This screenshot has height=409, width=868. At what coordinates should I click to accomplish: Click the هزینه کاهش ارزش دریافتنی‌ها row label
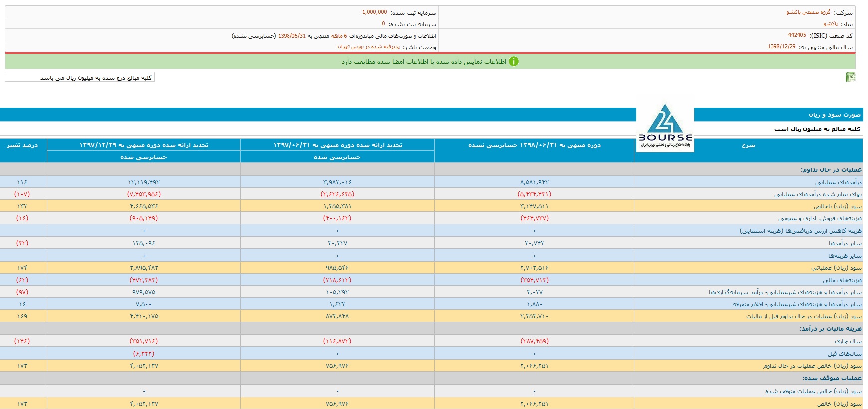point(801,231)
